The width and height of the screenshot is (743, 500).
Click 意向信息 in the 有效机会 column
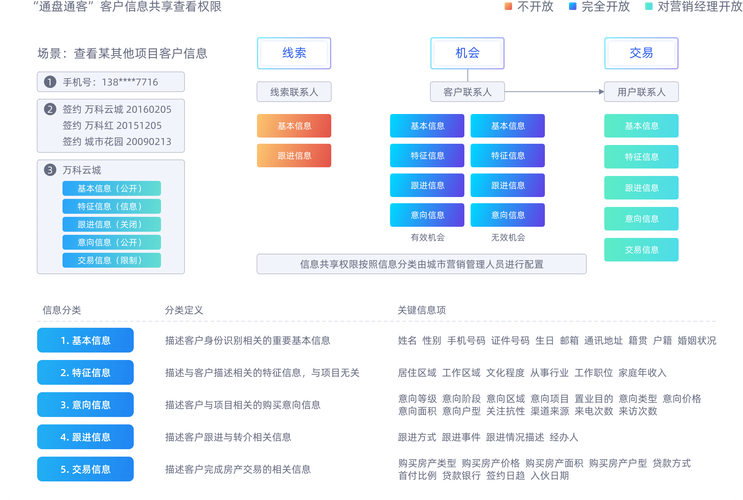tap(427, 215)
